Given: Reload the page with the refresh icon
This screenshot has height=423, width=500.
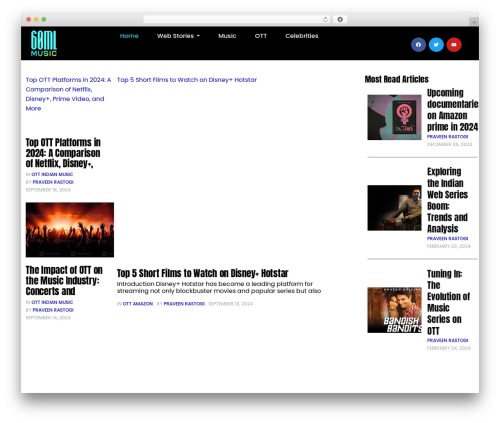Looking at the screenshot, I should (325, 19).
